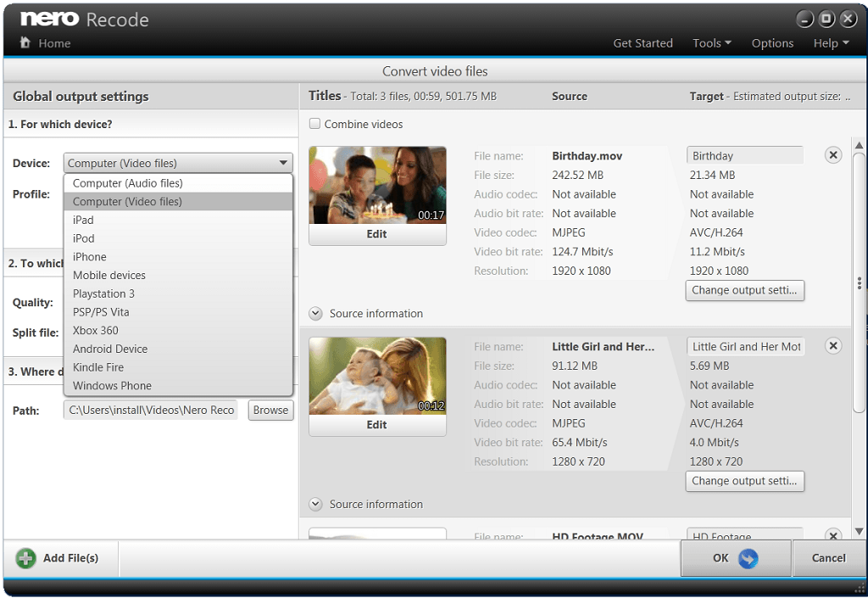Screen dimensions: 868x598
Task: Click the blue arrow icon on OK
Action: click(x=748, y=558)
